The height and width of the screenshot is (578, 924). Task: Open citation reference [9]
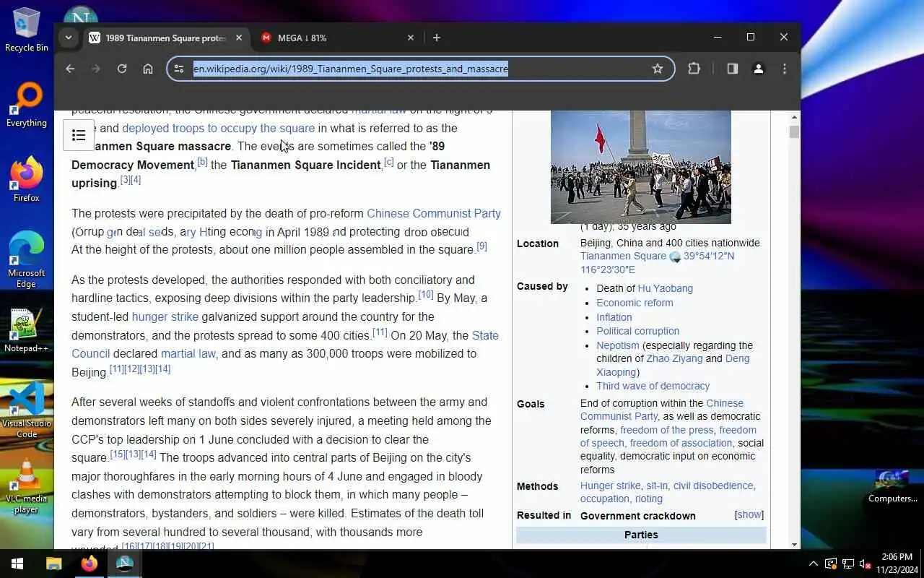point(481,246)
